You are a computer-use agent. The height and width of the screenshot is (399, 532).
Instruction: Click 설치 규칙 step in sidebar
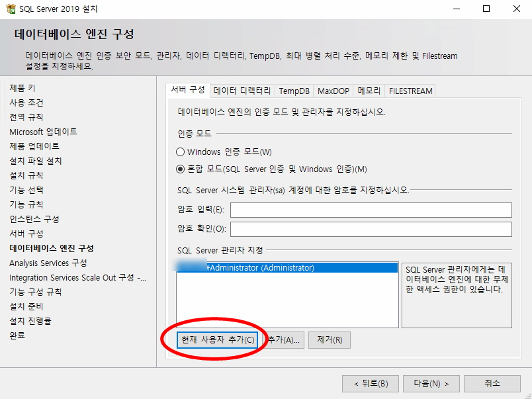tap(26, 176)
